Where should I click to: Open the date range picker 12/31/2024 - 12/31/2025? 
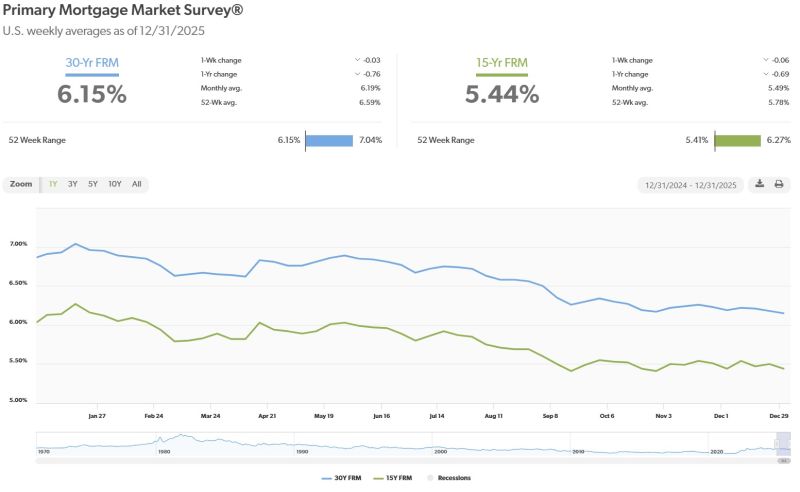pos(691,184)
